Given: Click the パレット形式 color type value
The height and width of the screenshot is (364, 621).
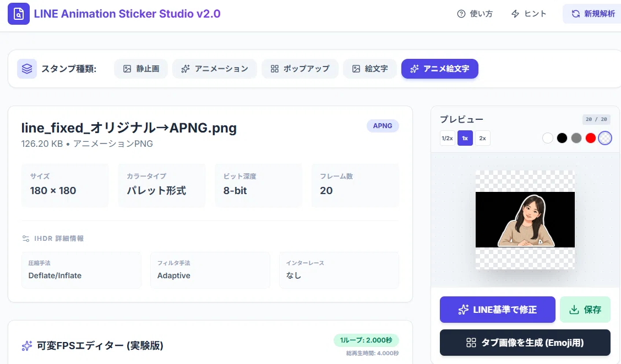Looking at the screenshot, I should click(x=156, y=191).
